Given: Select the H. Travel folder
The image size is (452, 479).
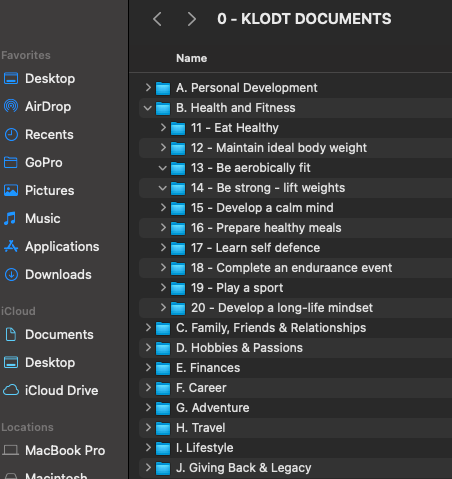Looking at the screenshot, I should click(201, 428).
